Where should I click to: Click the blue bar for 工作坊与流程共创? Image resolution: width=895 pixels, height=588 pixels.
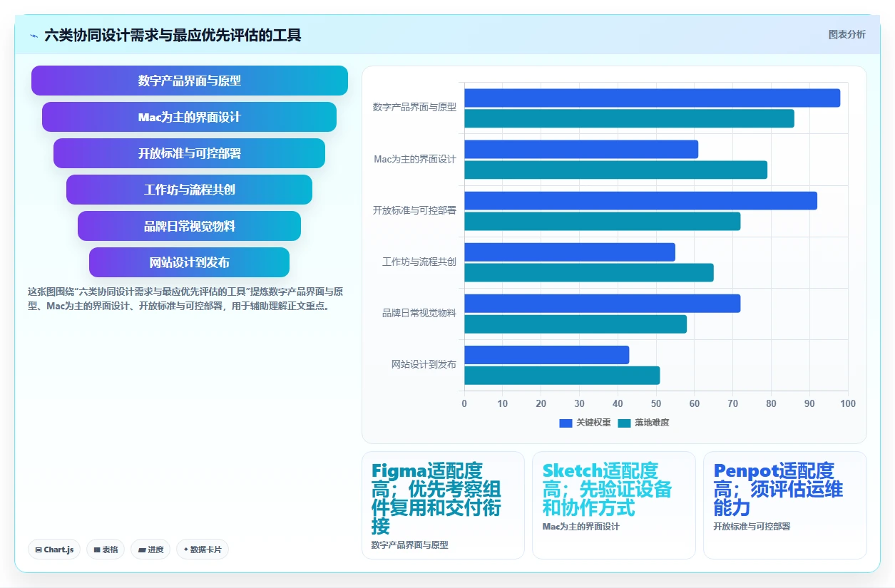(570, 252)
